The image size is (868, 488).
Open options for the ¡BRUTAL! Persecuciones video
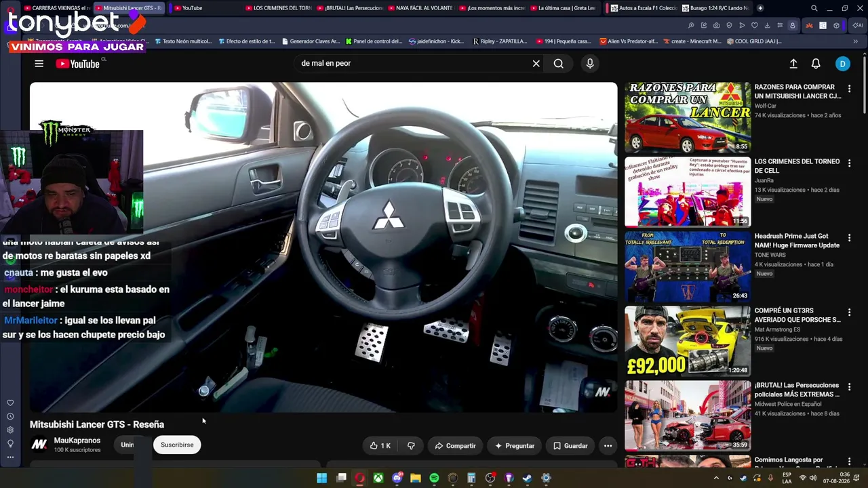(849, 387)
